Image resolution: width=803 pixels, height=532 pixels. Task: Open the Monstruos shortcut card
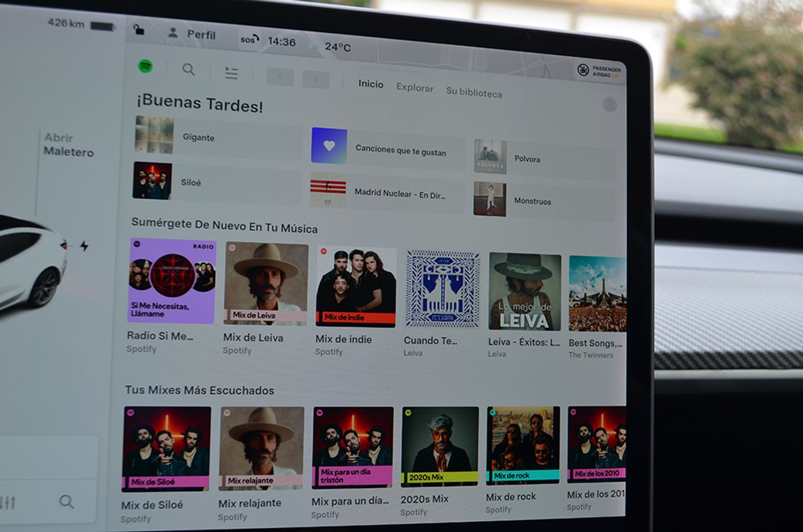545,201
